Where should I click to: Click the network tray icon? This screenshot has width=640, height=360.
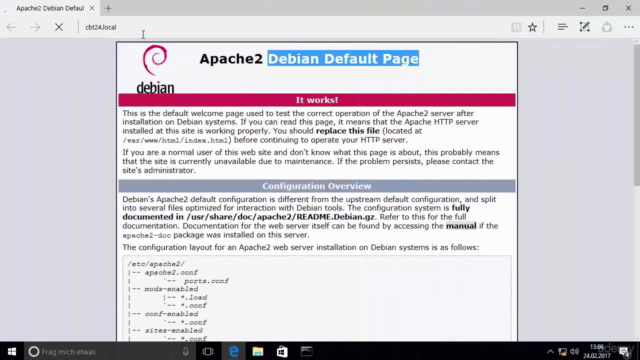click(562, 351)
